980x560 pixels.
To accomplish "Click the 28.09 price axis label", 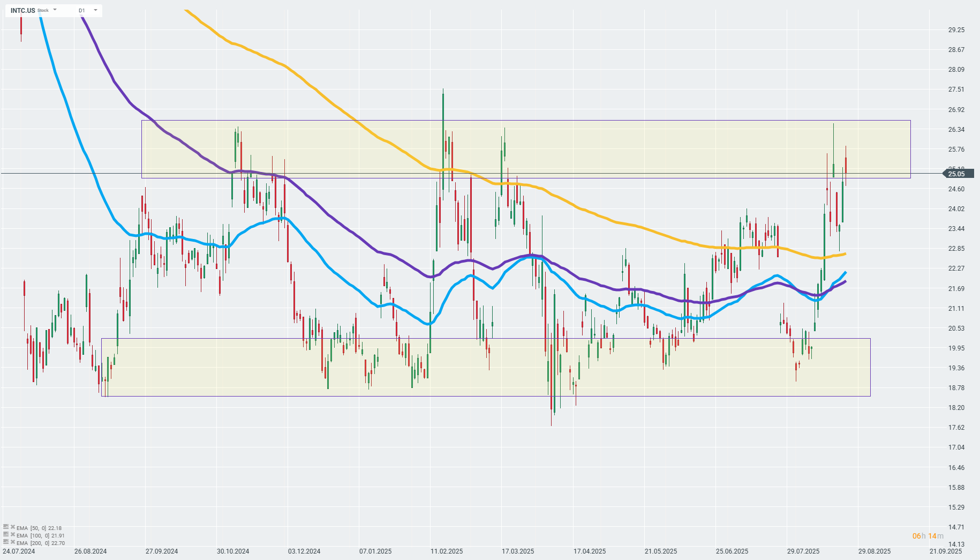I will (x=956, y=70).
